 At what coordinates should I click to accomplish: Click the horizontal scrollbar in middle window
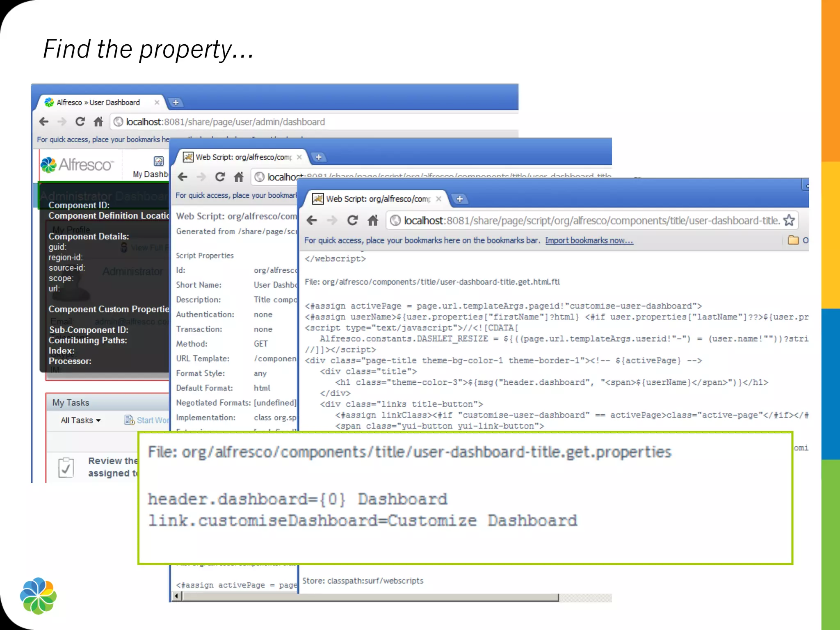click(x=370, y=597)
